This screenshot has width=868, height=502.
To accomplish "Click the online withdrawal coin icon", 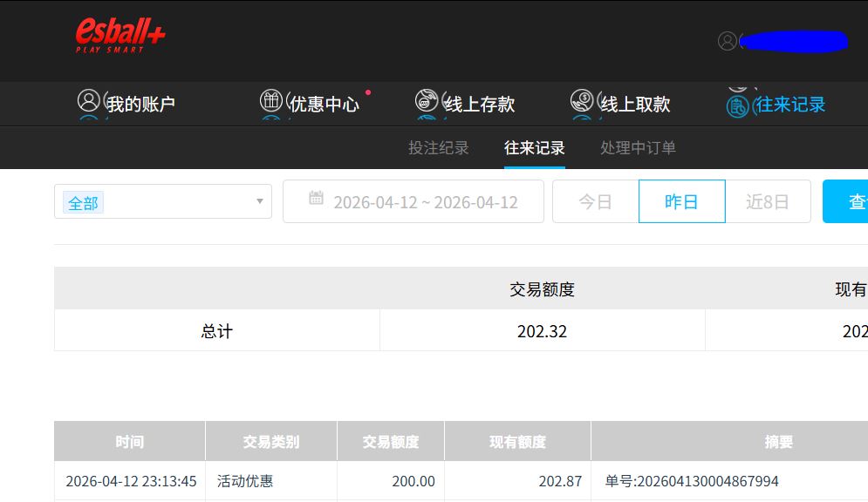I will point(582,101).
